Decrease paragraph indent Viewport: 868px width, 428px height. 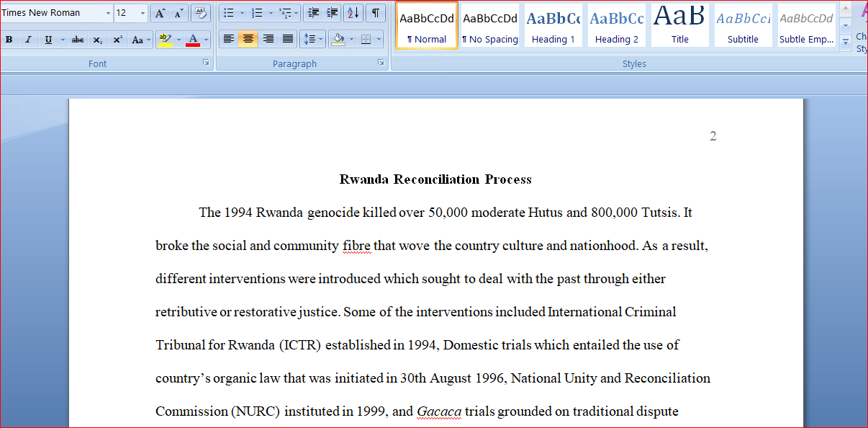click(312, 13)
